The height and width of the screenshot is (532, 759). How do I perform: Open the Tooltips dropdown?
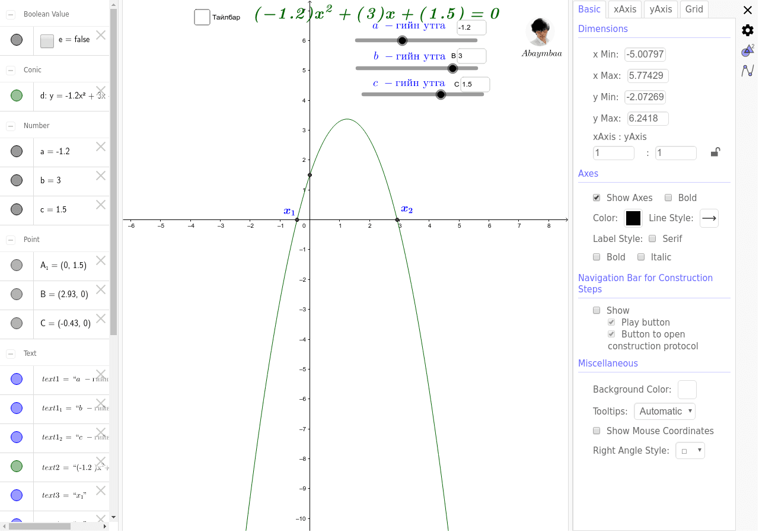[x=665, y=411]
